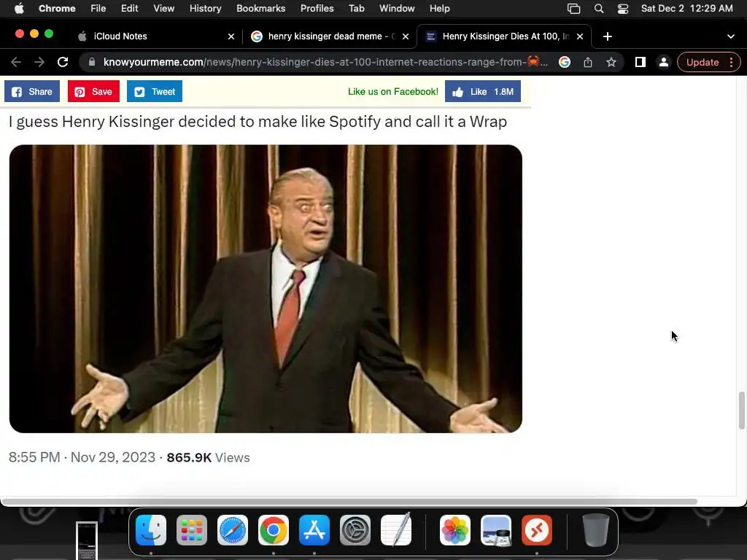Open the Chrome profile avatar icon
Image resolution: width=747 pixels, height=560 pixels.
[x=663, y=62]
